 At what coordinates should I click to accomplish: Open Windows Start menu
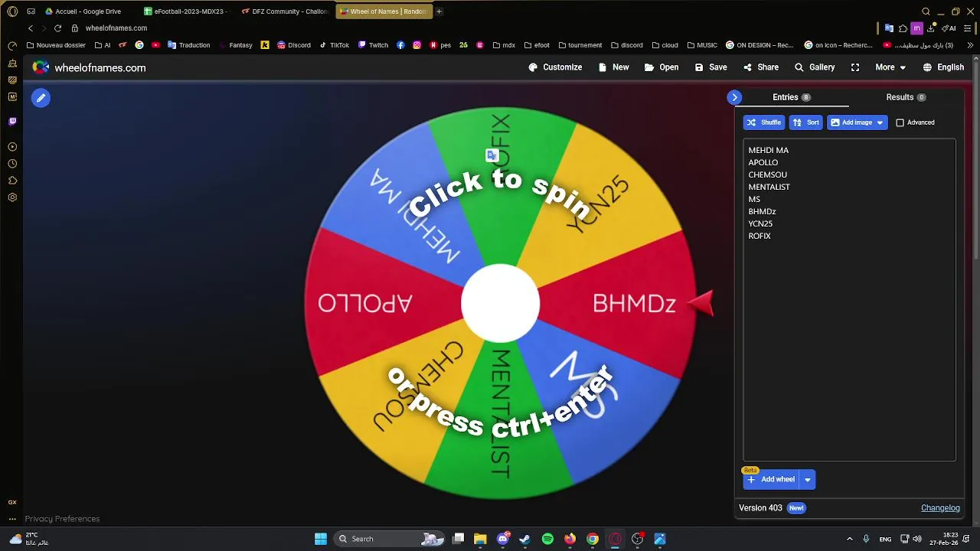click(321, 539)
